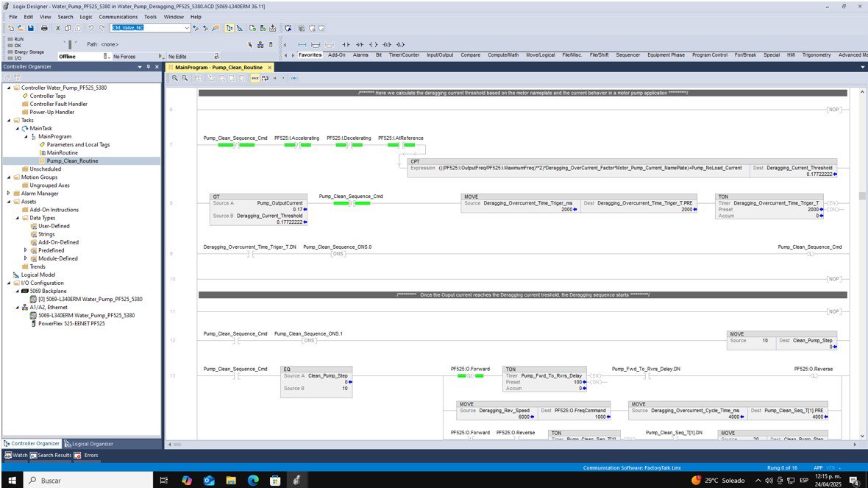Switch to the Timer/Counter instruction tab
Screen dimensions: 868x488
click(404, 55)
